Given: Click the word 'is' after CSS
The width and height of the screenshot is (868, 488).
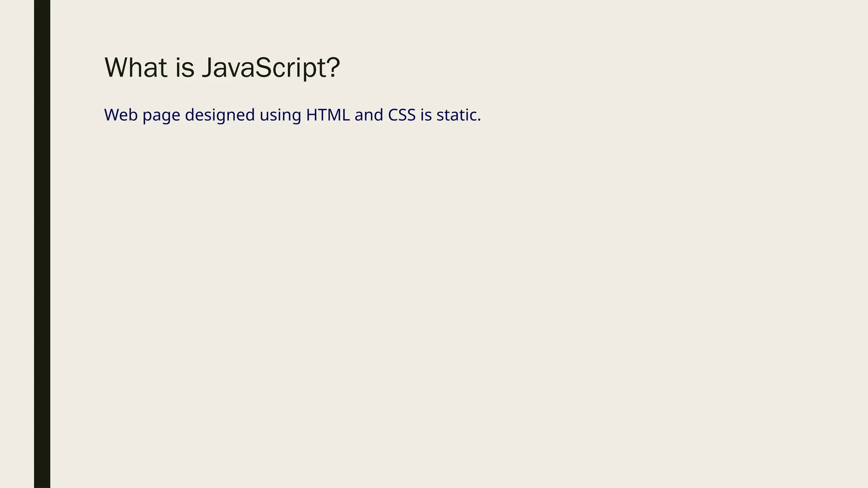Looking at the screenshot, I should coord(426,115).
